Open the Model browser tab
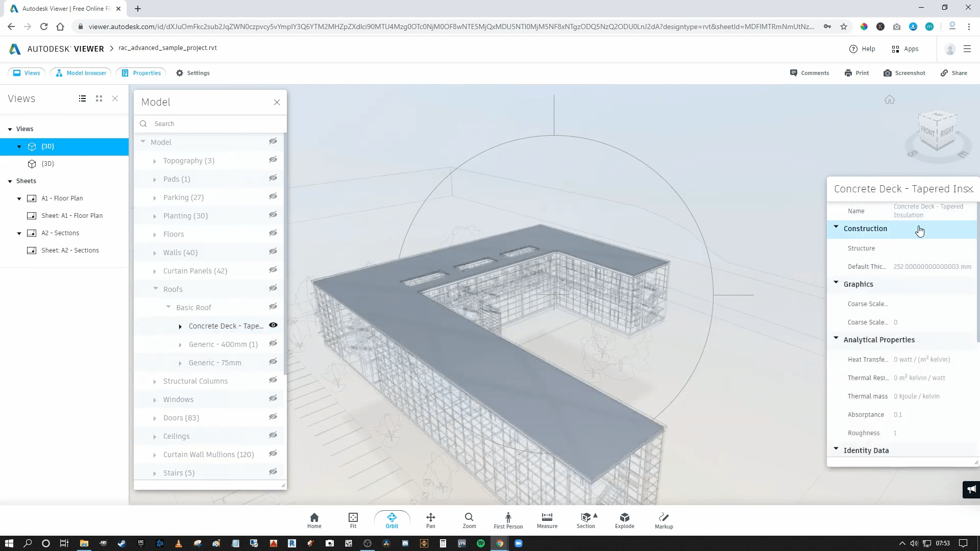Screen dimensions: 980x551 coord(82,73)
